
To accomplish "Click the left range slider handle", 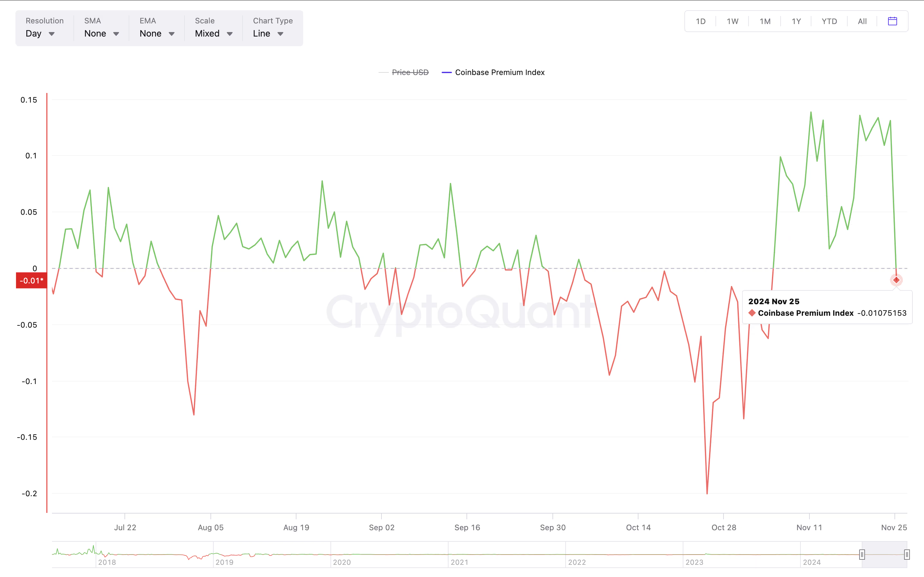I will [x=862, y=554].
